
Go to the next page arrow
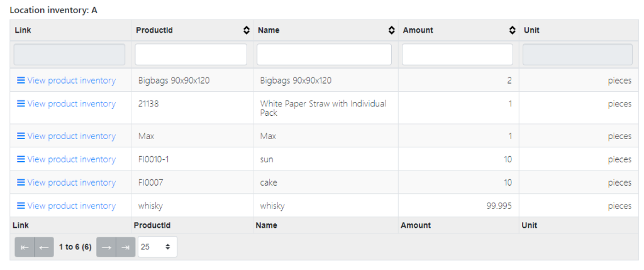(x=106, y=247)
